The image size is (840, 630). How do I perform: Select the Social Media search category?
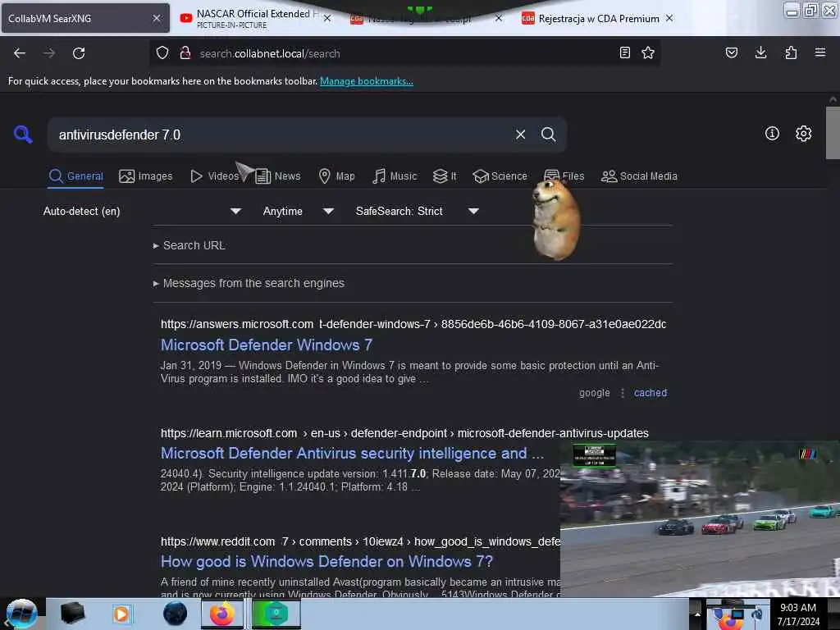coord(639,176)
